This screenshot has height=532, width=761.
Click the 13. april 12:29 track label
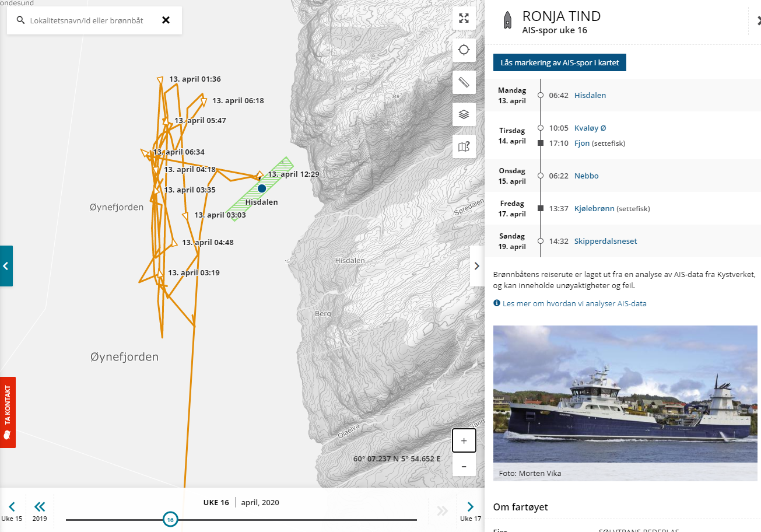(293, 174)
